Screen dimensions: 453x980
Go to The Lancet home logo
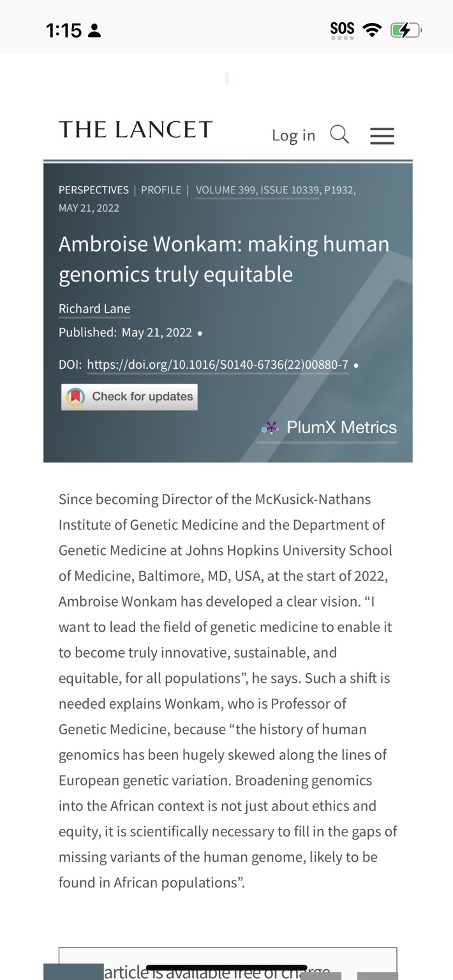pyautogui.click(x=135, y=130)
